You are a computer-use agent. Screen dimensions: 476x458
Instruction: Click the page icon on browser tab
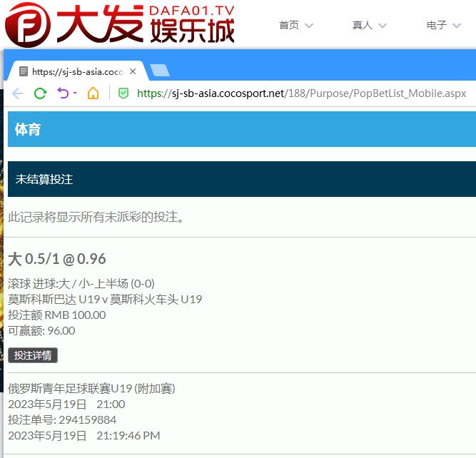(24, 71)
